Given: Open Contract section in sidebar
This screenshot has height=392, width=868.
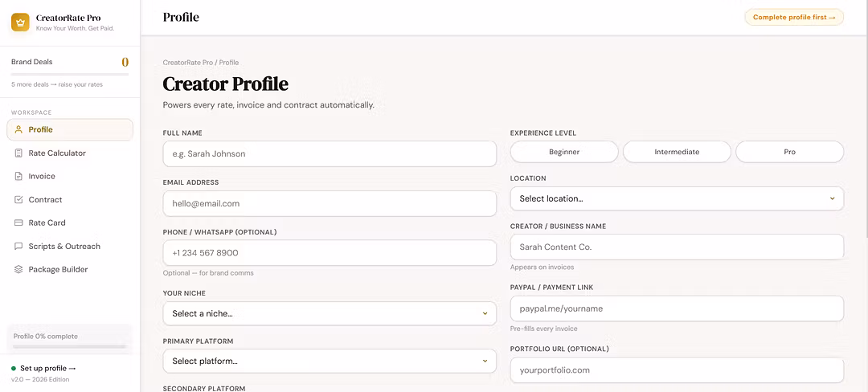Looking at the screenshot, I should [70, 199].
